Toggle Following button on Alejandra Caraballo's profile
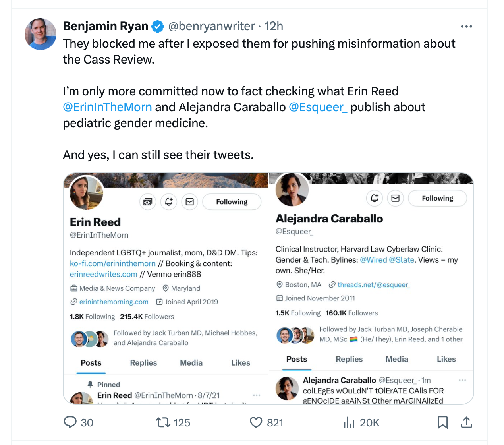 pos(437,198)
